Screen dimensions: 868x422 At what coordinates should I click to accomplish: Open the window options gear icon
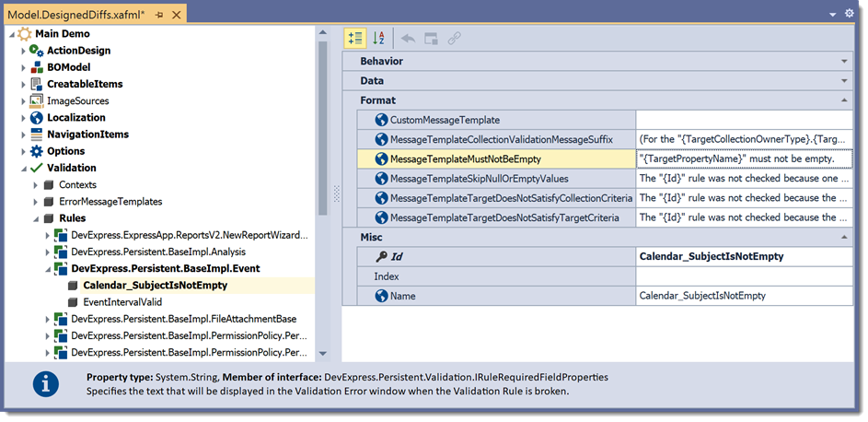(x=850, y=13)
